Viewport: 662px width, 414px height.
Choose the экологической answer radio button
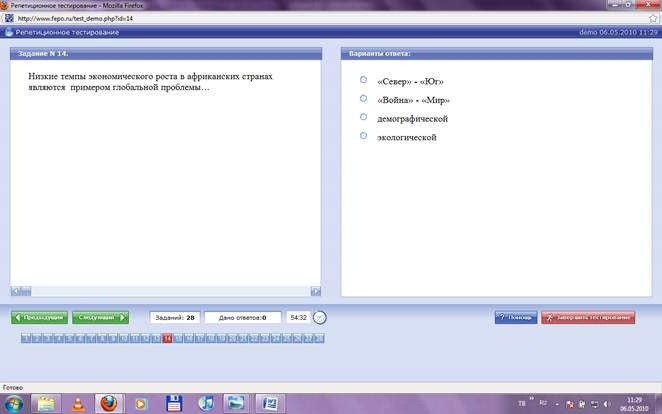(x=364, y=136)
